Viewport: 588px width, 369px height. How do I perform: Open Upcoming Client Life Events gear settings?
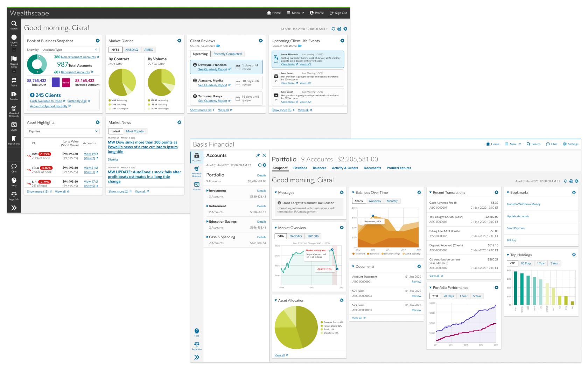pos(342,41)
